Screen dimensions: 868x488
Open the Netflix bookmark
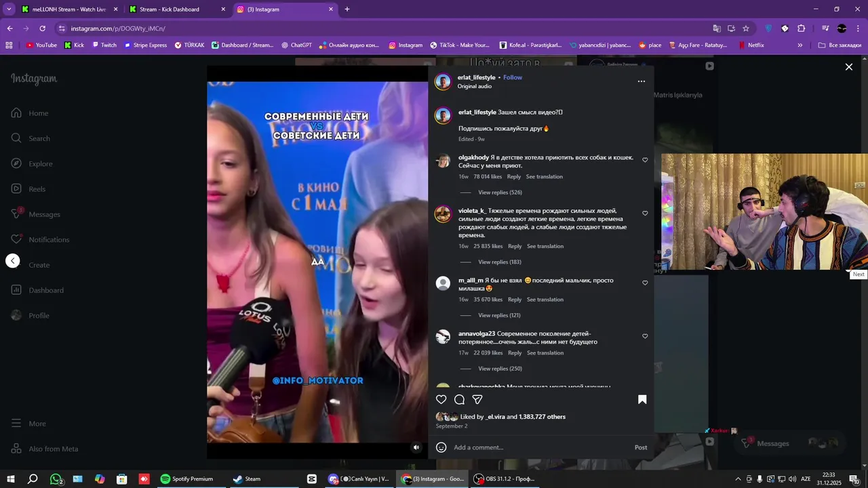(x=751, y=45)
